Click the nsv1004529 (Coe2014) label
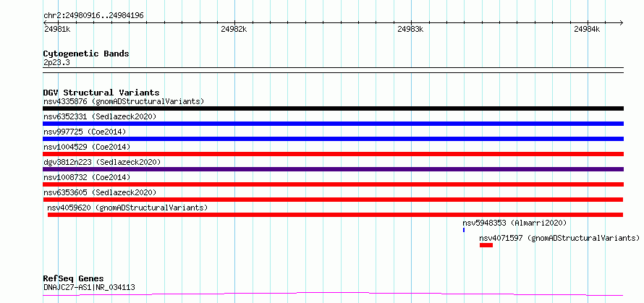 [86, 147]
